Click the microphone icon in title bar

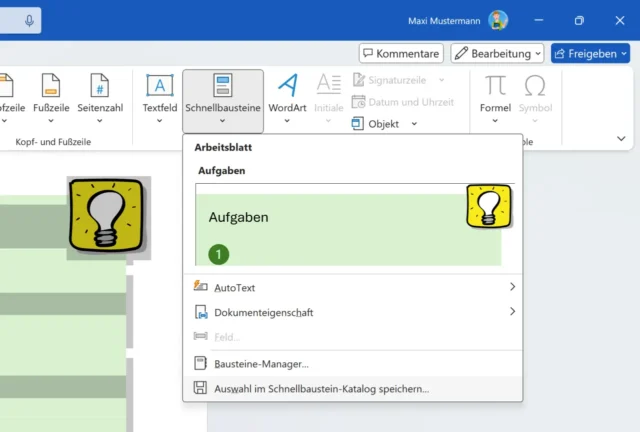pyautogui.click(x=29, y=20)
